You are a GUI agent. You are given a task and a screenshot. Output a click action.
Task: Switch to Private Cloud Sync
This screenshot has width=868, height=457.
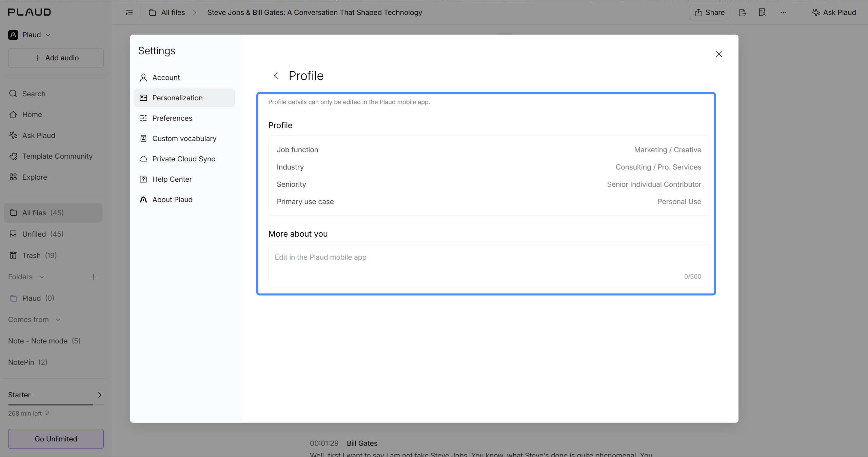pyautogui.click(x=184, y=159)
